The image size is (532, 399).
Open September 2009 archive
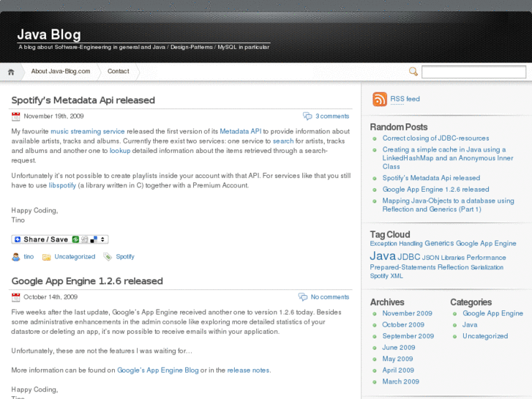coord(408,336)
